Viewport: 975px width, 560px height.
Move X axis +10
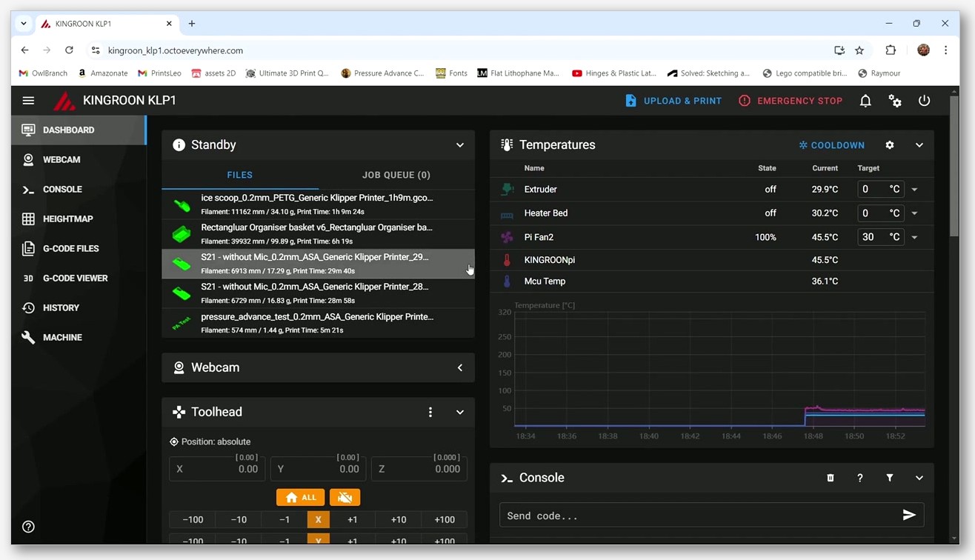(x=399, y=520)
